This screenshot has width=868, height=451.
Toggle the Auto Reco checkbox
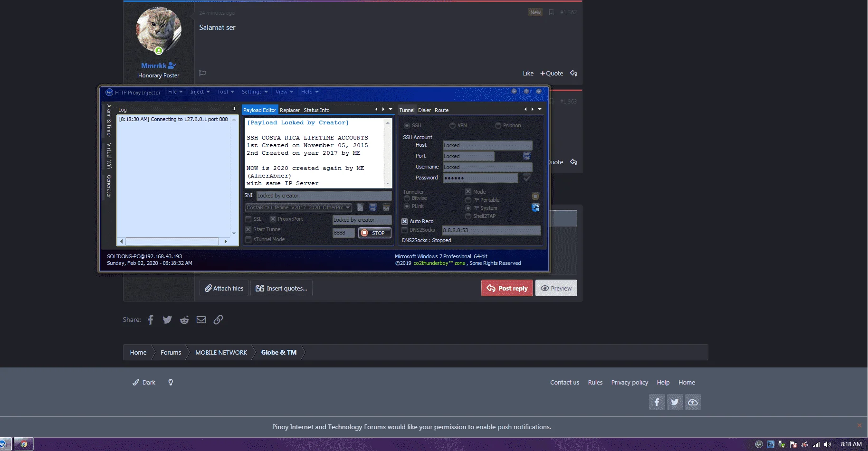(405, 221)
